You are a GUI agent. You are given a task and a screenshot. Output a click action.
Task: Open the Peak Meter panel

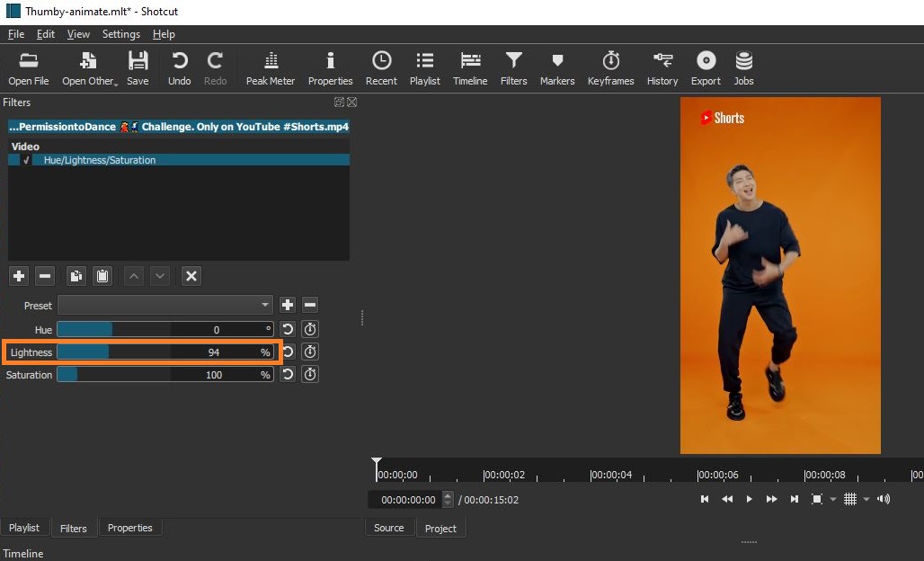pos(270,68)
